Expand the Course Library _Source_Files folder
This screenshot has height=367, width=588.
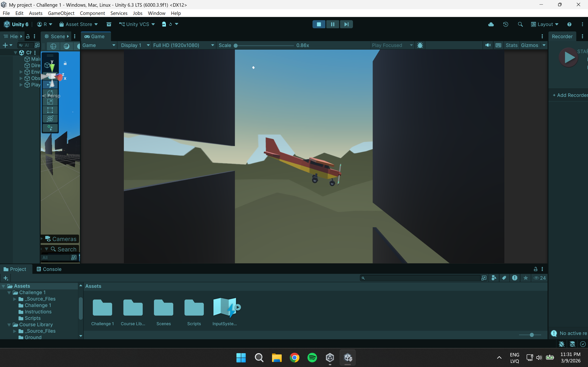[14, 331]
